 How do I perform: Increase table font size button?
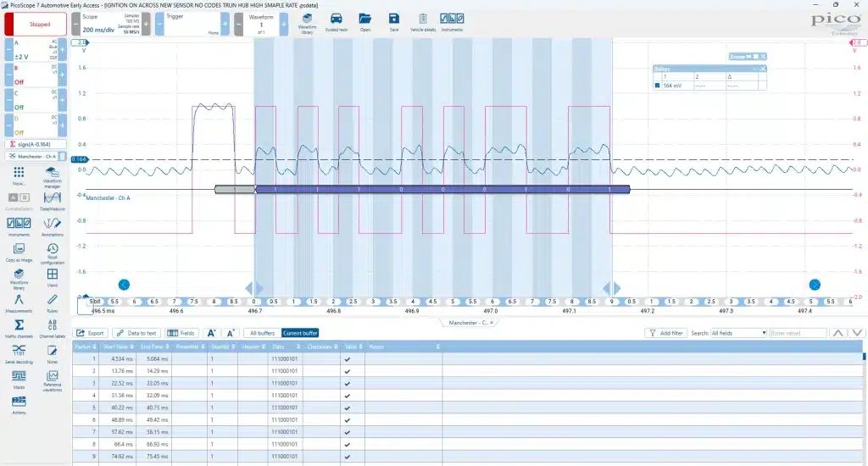[x=211, y=333]
